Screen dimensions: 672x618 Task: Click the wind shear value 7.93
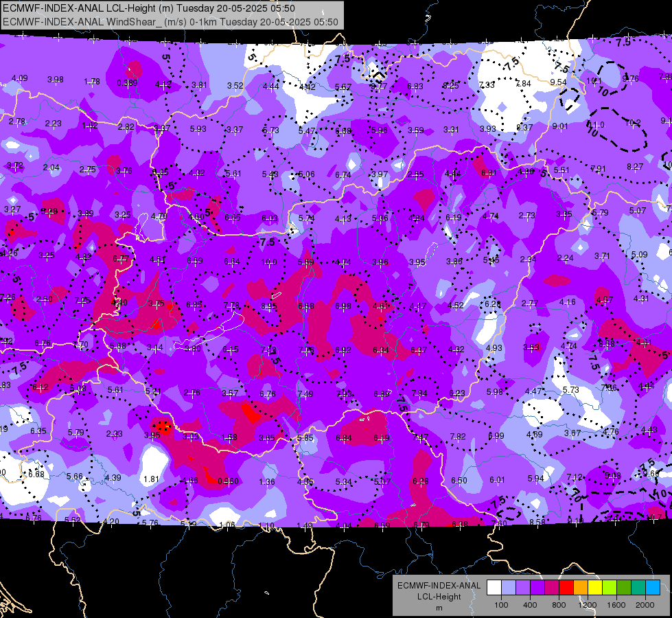click(x=344, y=393)
